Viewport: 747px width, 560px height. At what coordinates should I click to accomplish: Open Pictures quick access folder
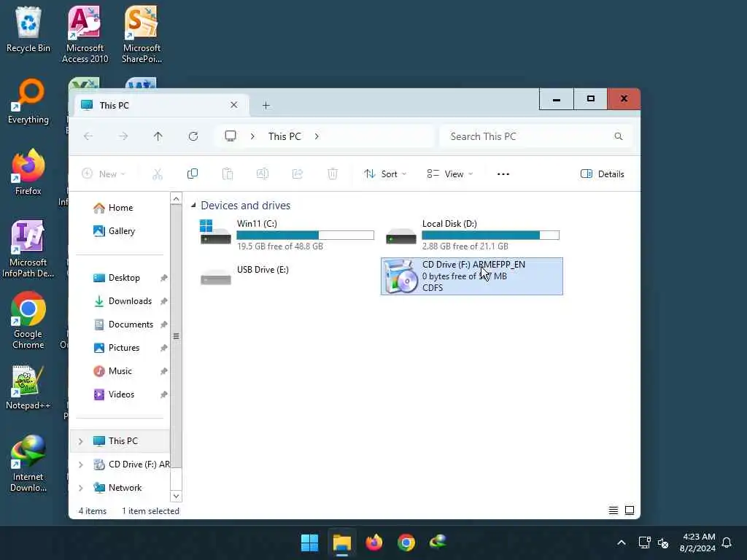point(123,348)
